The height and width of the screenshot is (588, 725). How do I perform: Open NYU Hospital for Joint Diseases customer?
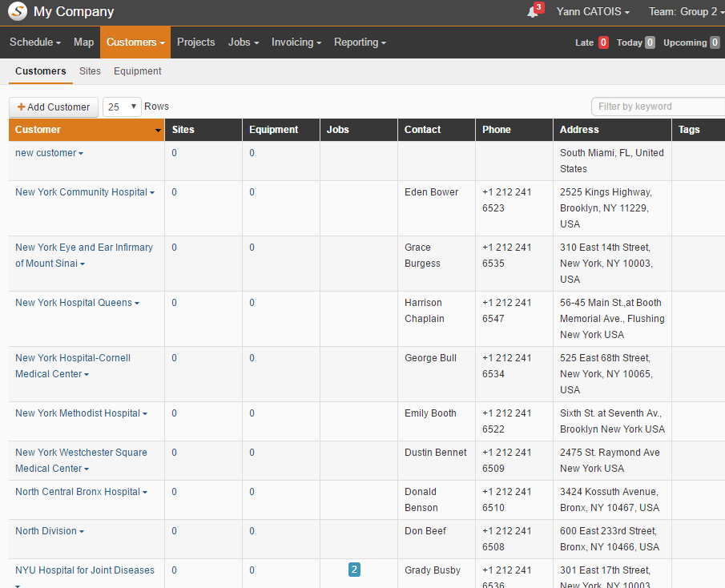point(85,570)
